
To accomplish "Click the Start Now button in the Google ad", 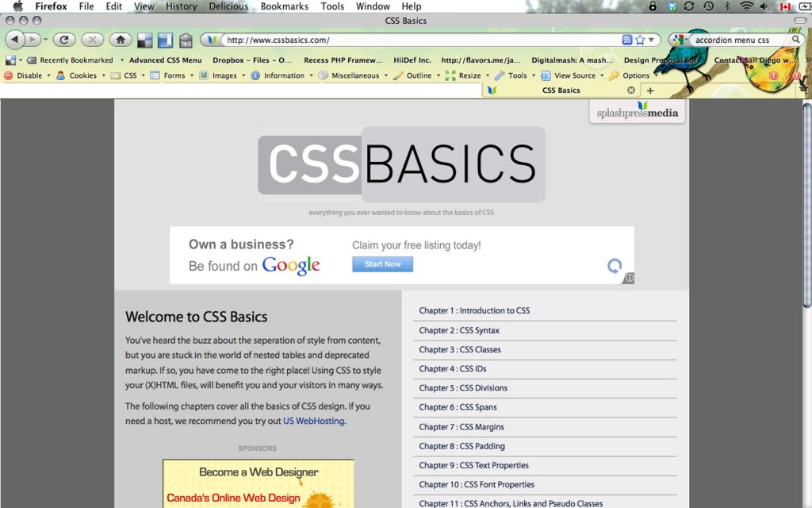I will pyautogui.click(x=382, y=264).
